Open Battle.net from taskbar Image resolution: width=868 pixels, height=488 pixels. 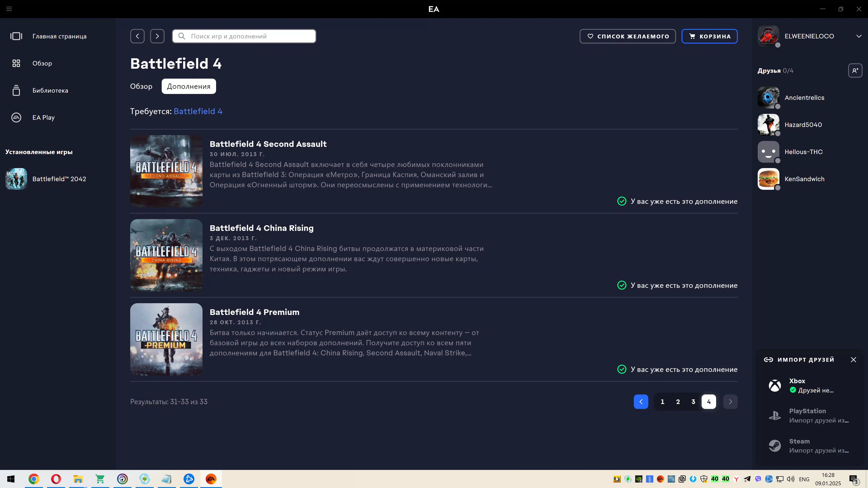(189, 479)
